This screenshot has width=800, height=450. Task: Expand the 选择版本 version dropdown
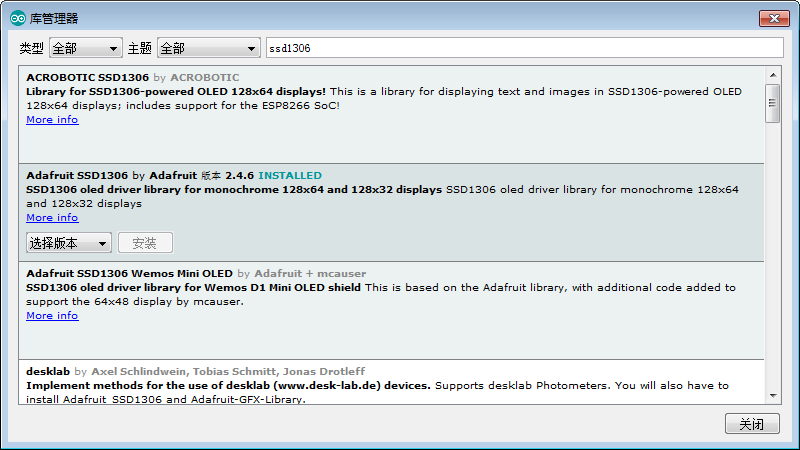pos(69,243)
